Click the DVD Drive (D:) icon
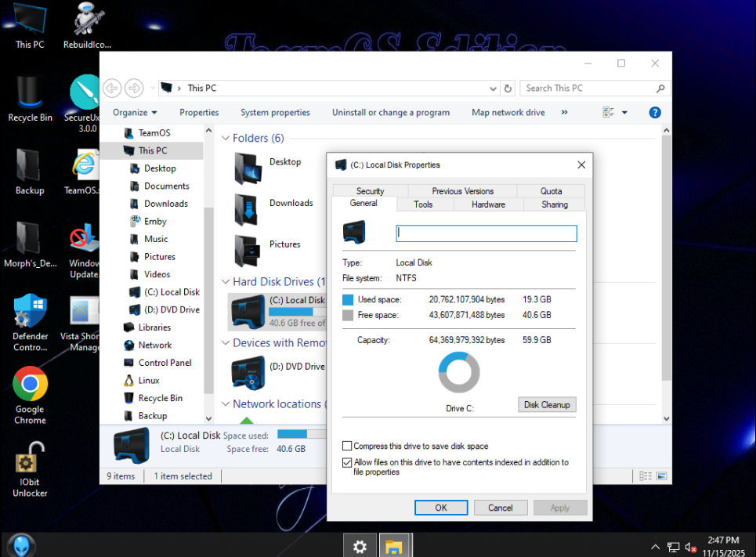This screenshot has height=557, width=756. pos(249,371)
